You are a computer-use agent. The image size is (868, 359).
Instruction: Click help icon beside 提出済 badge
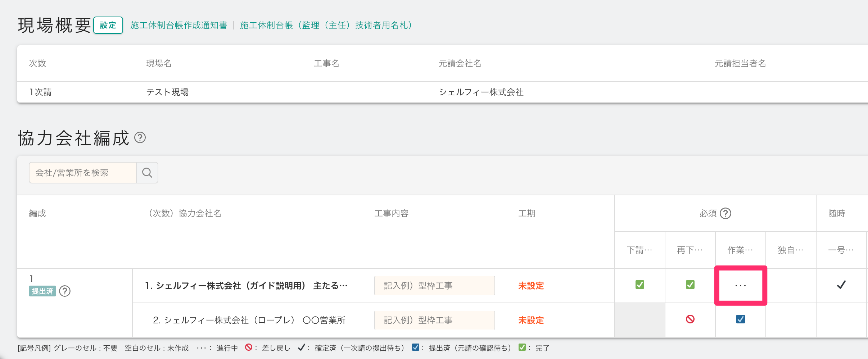(x=65, y=291)
